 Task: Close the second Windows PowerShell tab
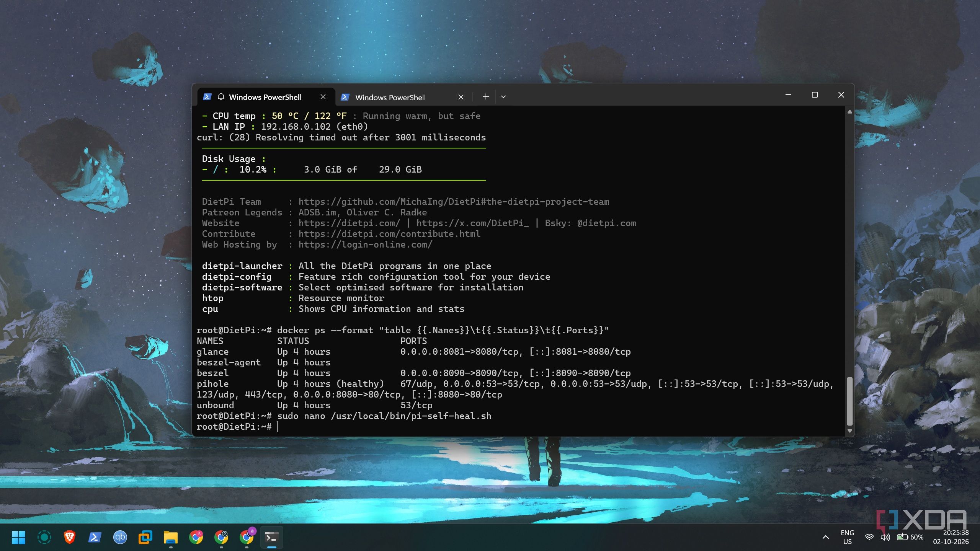point(461,97)
